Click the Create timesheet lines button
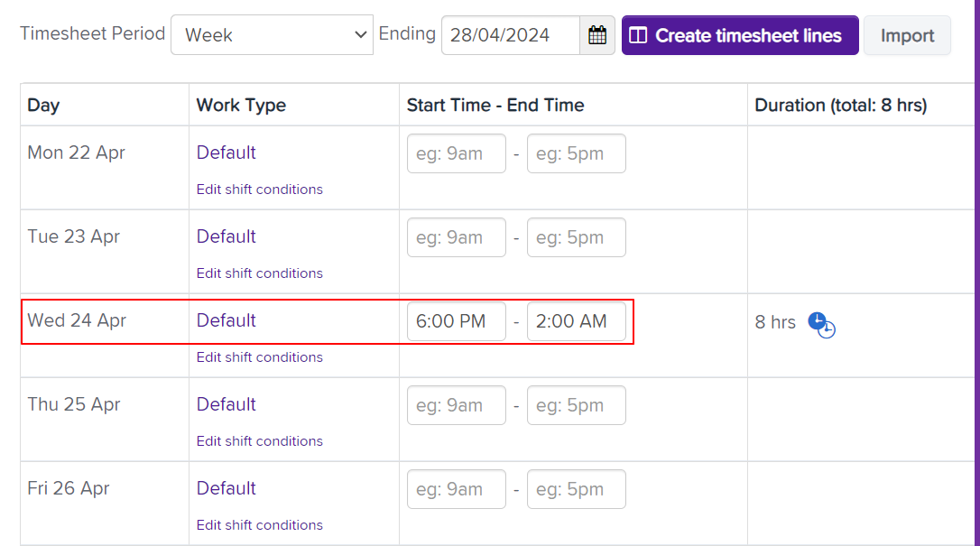The image size is (980, 546). tap(740, 35)
